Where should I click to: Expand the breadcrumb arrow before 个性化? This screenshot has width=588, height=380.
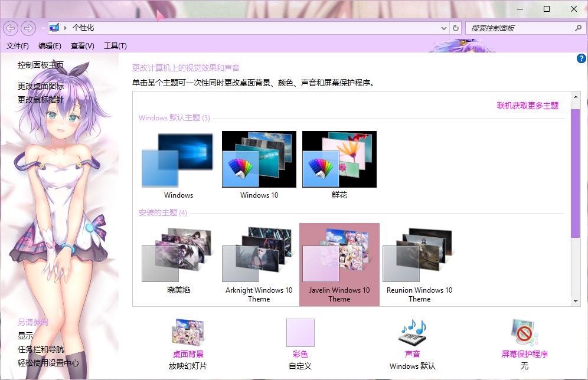point(66,28)
